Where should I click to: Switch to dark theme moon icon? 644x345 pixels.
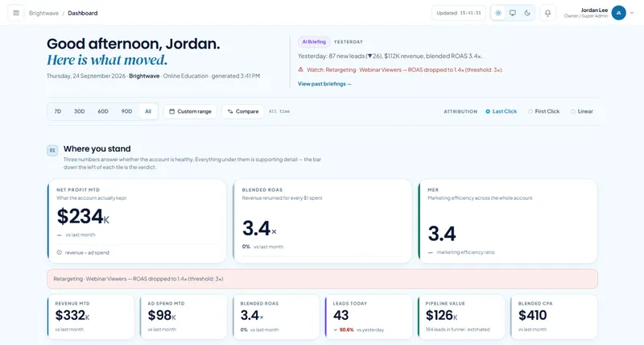pos(527,13)
